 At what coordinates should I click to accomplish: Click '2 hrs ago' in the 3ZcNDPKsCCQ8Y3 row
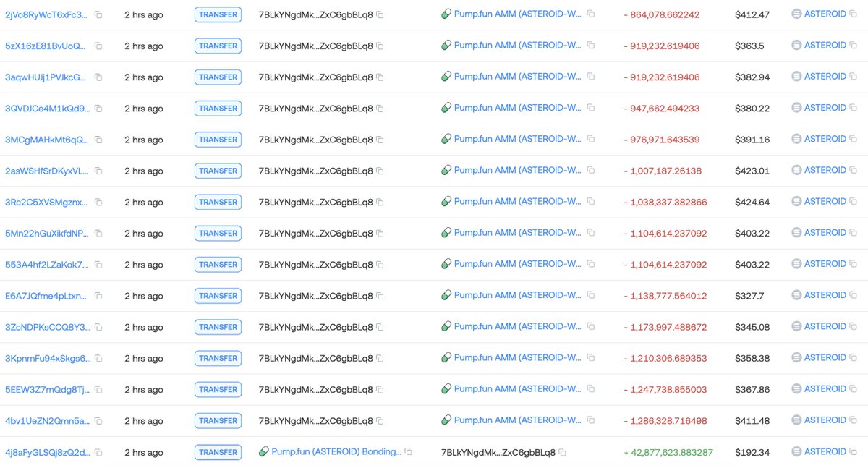(x=143, y=327)
